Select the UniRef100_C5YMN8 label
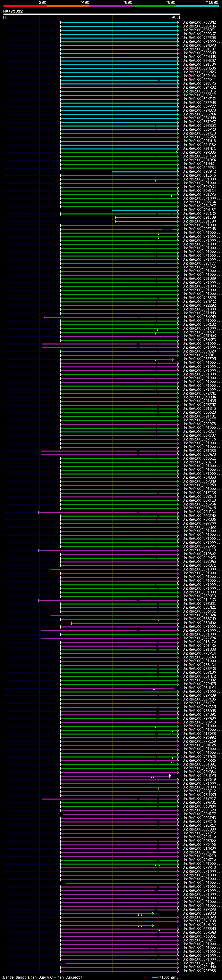This screenshot has height=980, width=222. pyautogui.click(x=199, y=118)
